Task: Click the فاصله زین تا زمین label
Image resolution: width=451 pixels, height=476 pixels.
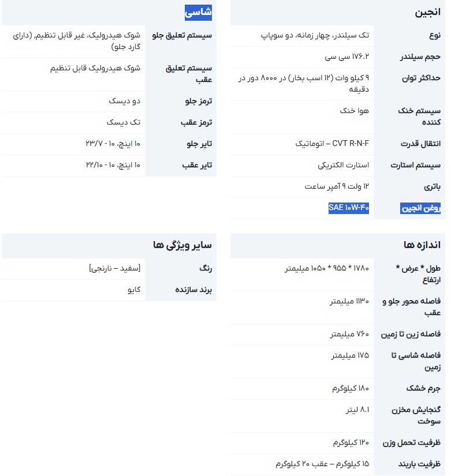Action: click(411, 334)
